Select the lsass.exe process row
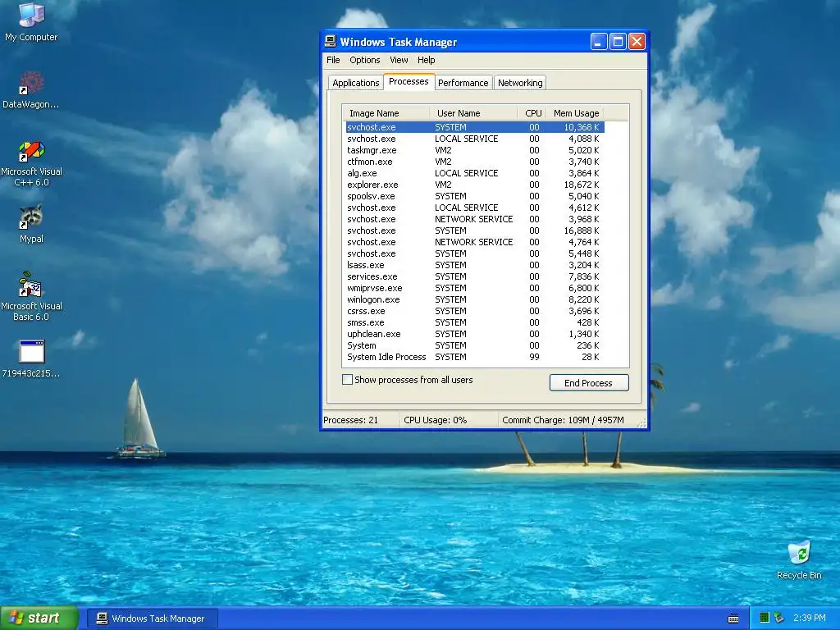The width and height of the screenshot is (840, 630). [475, 265]
